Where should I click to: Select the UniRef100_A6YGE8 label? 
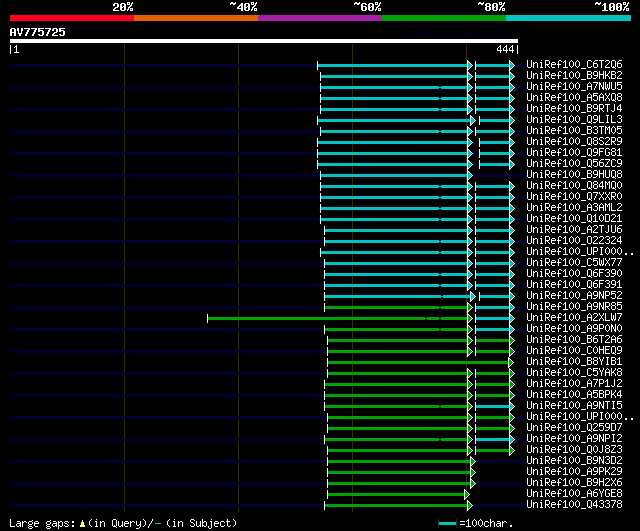point(574,494)
